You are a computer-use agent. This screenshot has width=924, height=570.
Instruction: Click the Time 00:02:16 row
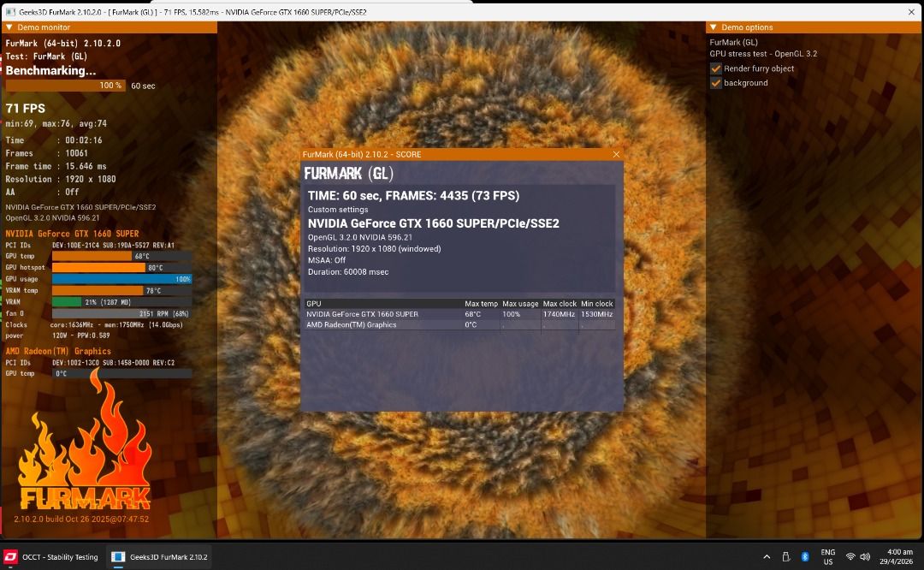point(54,140)
